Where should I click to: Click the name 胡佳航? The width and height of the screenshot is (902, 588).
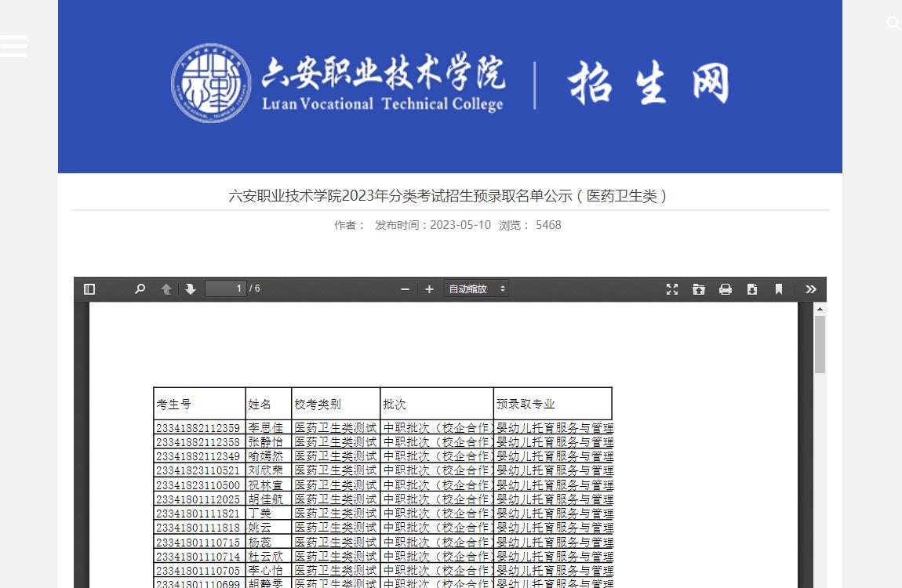pyautogui.click(x=266, y=499)
